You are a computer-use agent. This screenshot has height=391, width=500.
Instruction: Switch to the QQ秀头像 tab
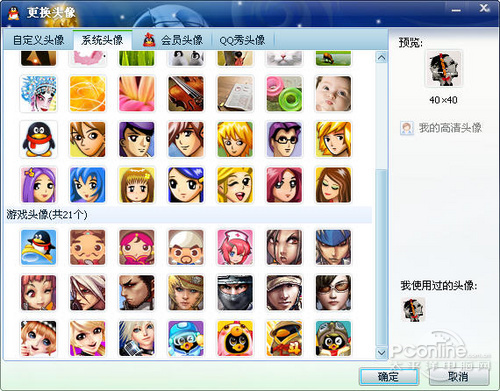tap(242, 40)
